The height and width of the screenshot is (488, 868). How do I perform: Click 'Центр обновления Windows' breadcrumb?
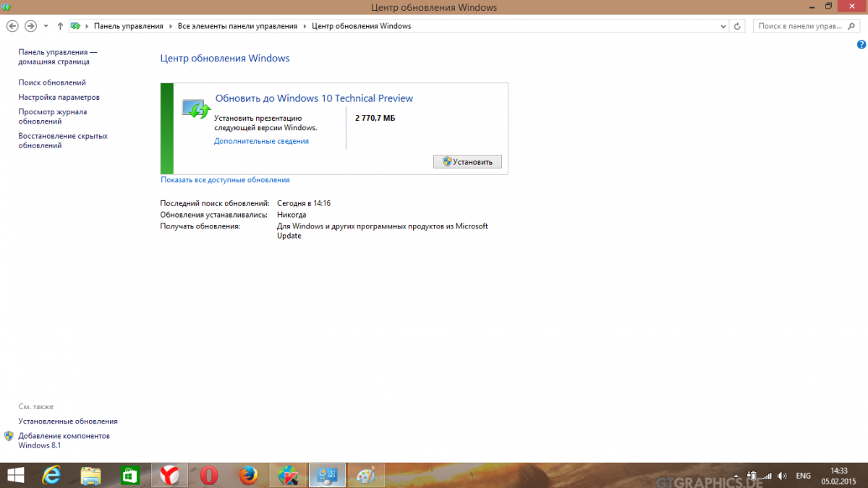click(361, 26)
